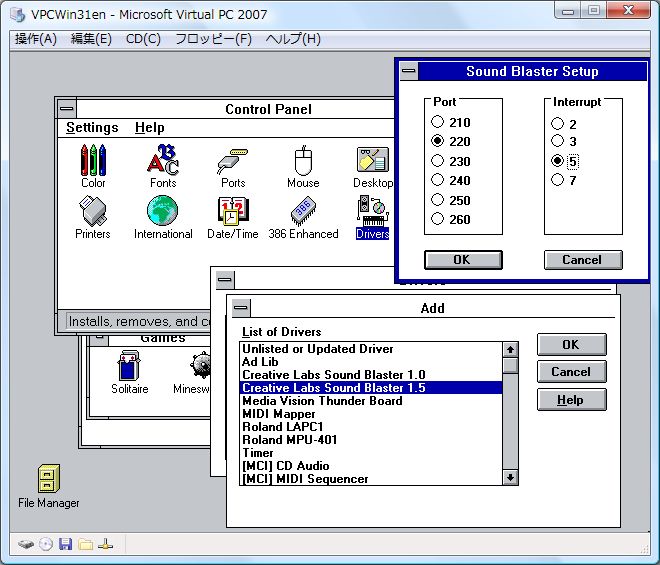
Task: Cancel the Sound Blaster Setup dialog
Action: tap(583, 260)
